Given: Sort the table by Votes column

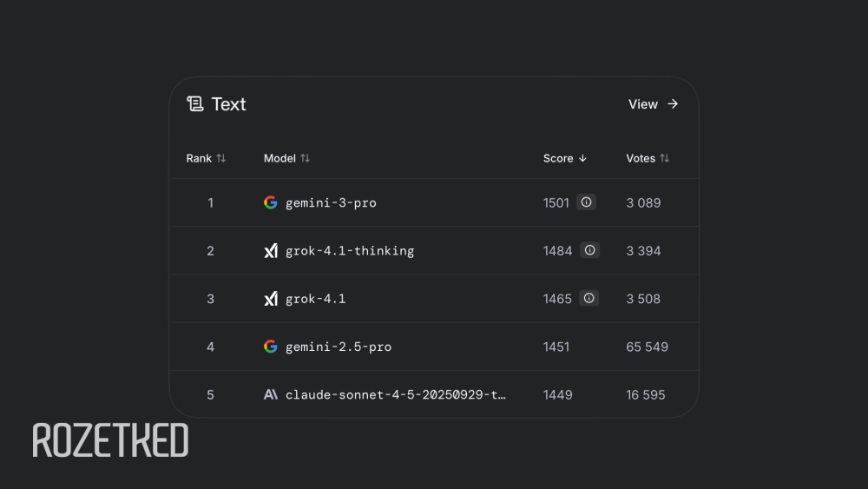Looking at the screenshot, I should click(x=648, y=158).
